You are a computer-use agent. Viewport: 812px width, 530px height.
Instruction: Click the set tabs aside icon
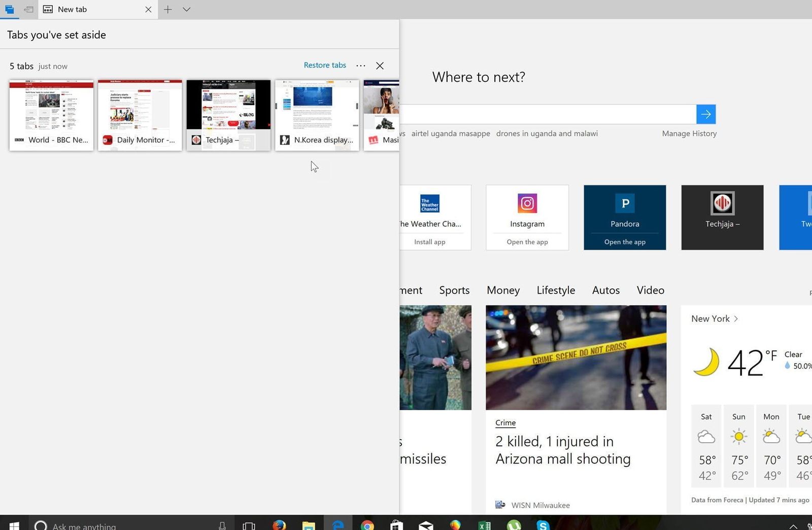(x=28, y=9)
